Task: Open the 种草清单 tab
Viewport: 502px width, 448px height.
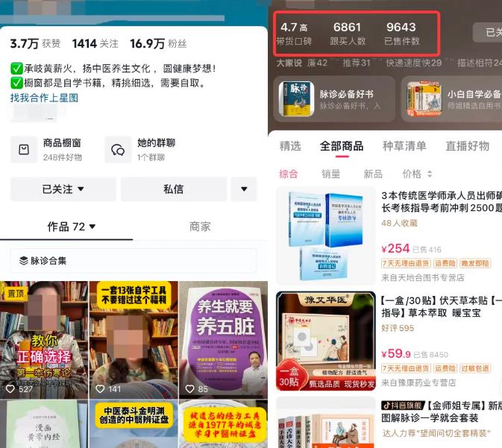Action: click(x=404, y=146)
